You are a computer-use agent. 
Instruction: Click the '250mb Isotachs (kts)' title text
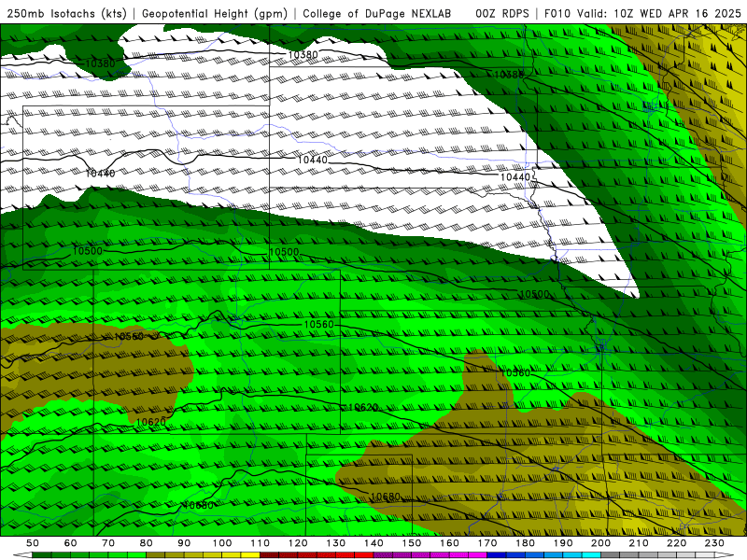coord(67,13)
